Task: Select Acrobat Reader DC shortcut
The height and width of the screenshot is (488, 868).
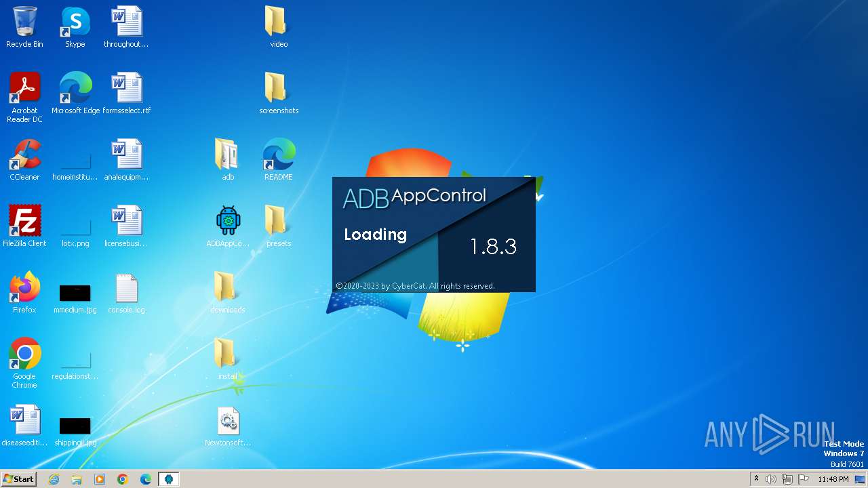Action: pyautogui.click(x=24, y=98)
